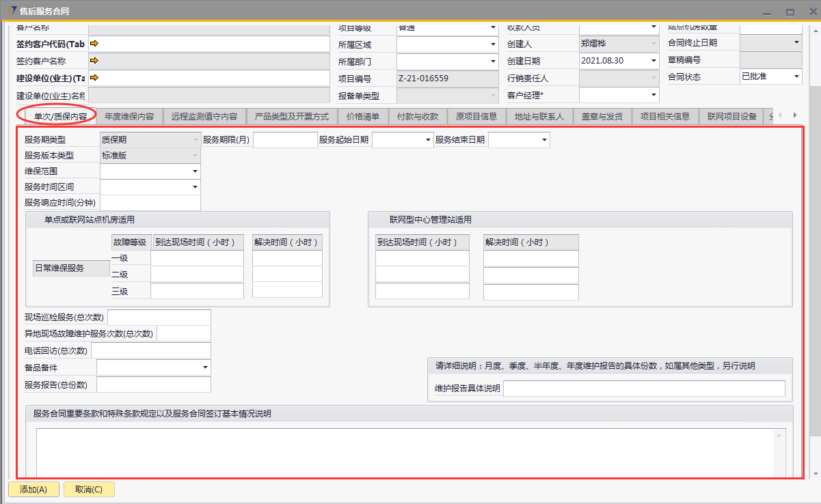Image resolution: width=821 pixels, height=504 pixels.
Task: Click orange link arrow beside 签约客户名称
Action: pos(94,61)
